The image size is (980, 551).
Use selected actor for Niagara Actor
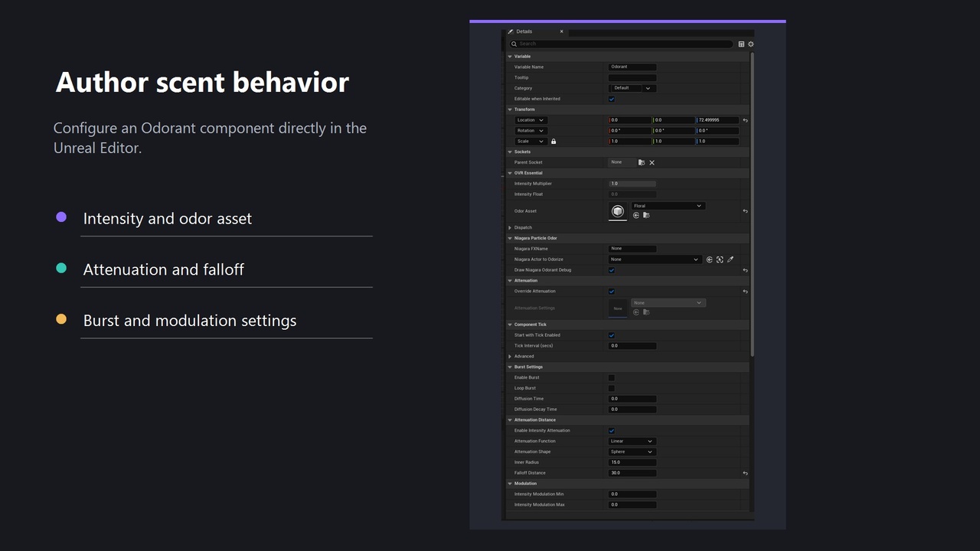pyautogui.click(x=709, y=259)
